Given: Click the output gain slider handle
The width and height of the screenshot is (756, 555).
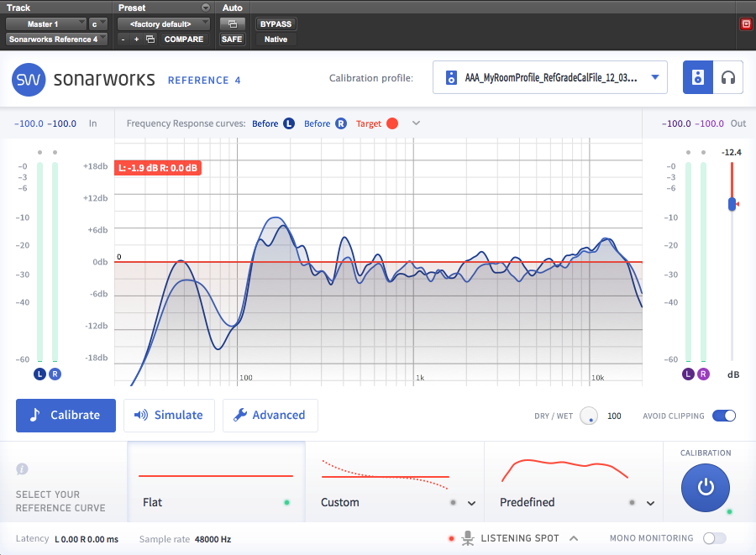Looking at the screenshot, I should (732, 204).
